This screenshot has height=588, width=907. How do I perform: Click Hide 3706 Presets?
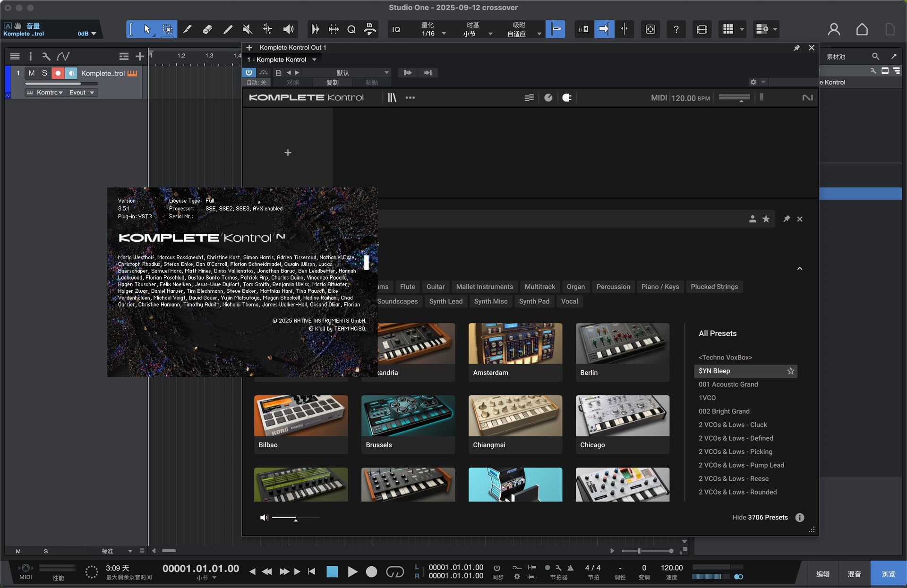pyautogui.click(x=760, y=517)
